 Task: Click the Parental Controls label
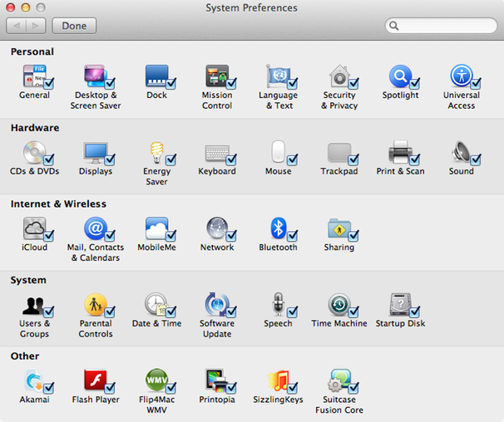[x=96, y=328]
